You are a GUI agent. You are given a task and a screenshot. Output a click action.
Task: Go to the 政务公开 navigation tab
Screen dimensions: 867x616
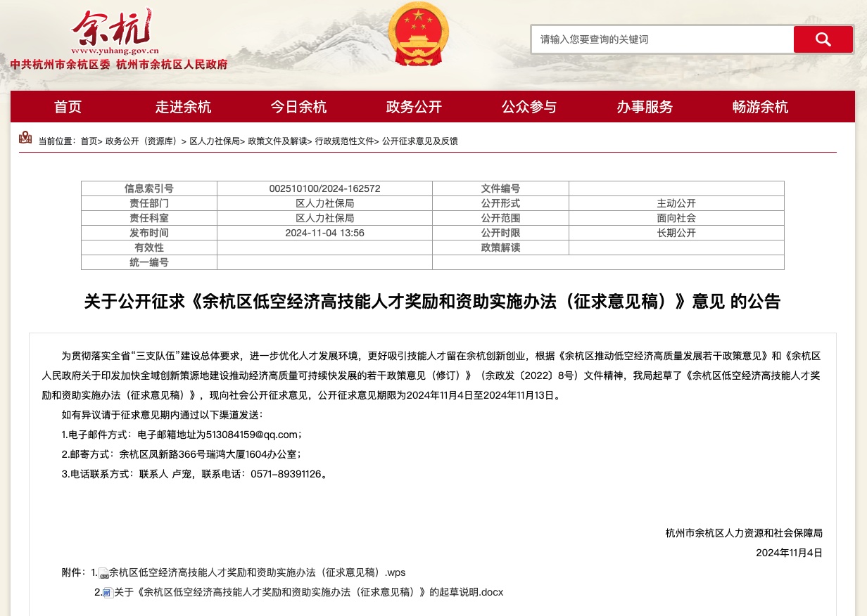[414, 107]
